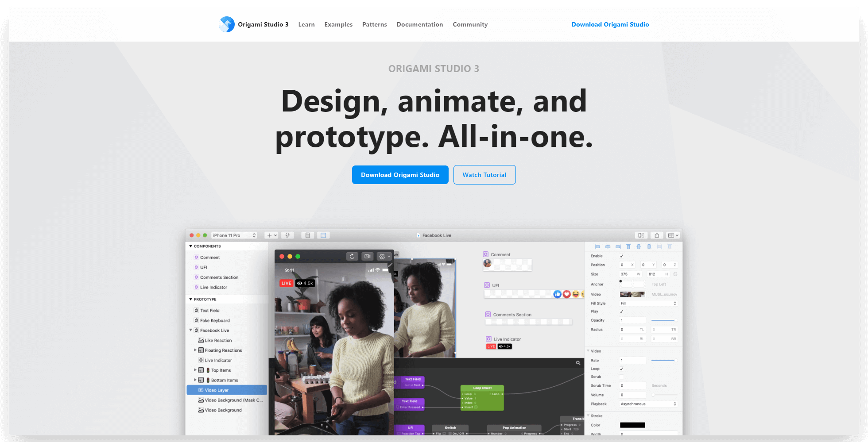Collapse the PROTOTYPE section

190,300
